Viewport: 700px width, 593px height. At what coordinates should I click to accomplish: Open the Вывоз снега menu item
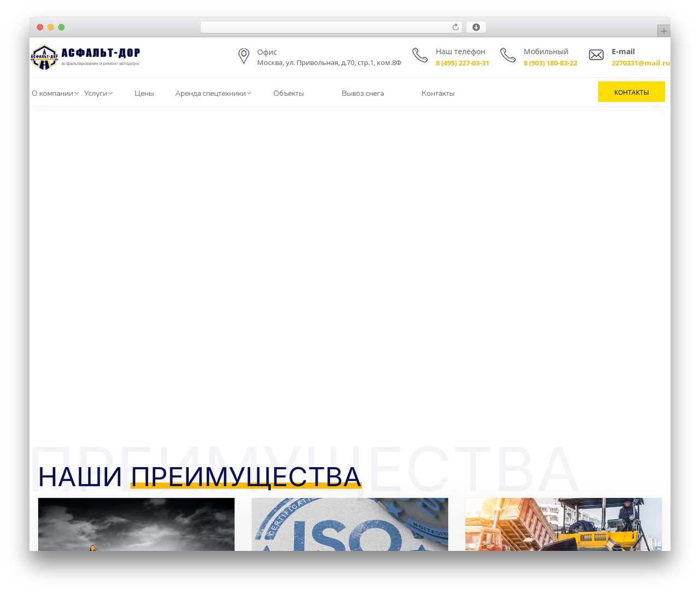363,94
